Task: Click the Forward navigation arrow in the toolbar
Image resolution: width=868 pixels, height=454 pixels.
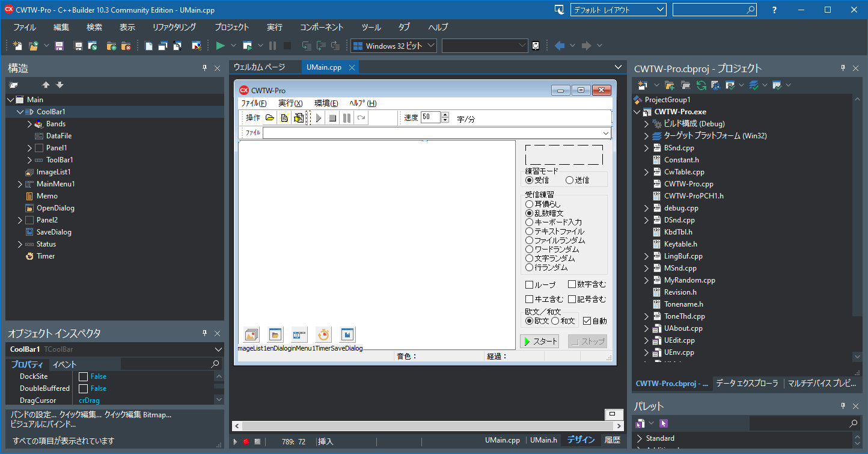Action: (x=587, y=46)
